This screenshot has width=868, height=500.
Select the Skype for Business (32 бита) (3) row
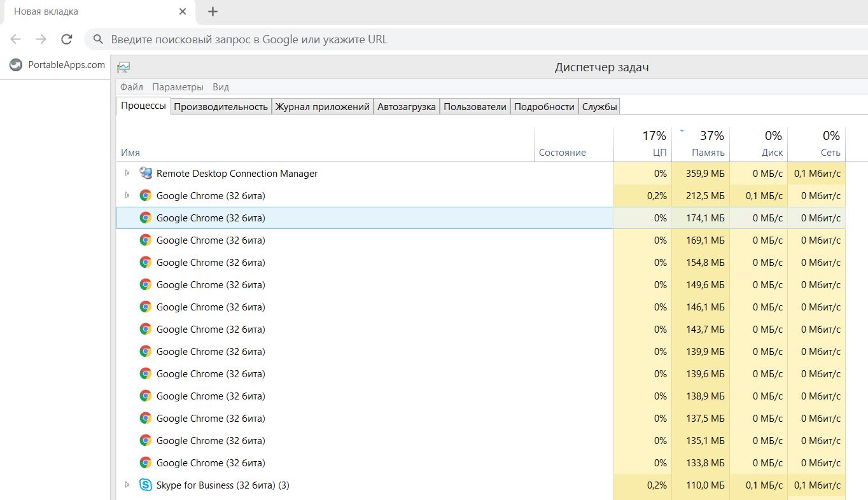click(x=481, y=485)
